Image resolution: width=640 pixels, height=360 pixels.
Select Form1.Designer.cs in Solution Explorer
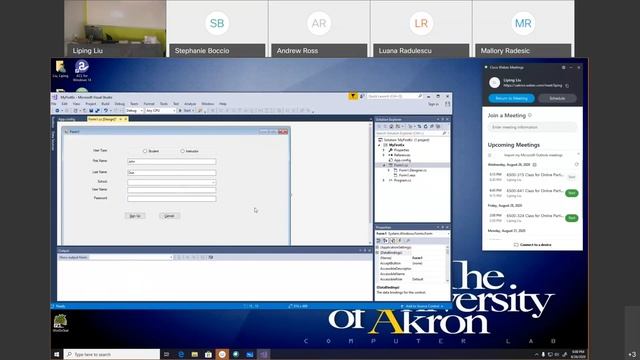[412, 170]
